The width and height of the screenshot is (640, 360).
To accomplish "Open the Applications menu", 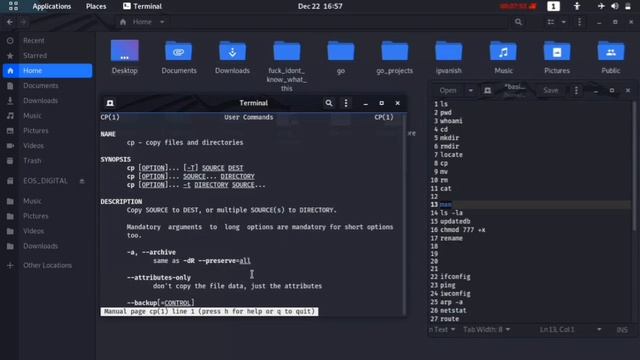I will [51, 6].
